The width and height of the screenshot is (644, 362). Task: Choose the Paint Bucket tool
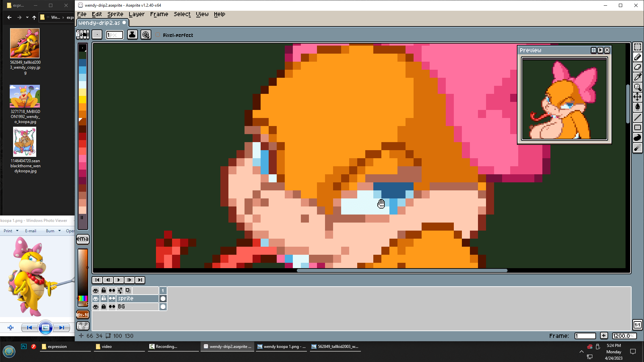pos(637,107)
